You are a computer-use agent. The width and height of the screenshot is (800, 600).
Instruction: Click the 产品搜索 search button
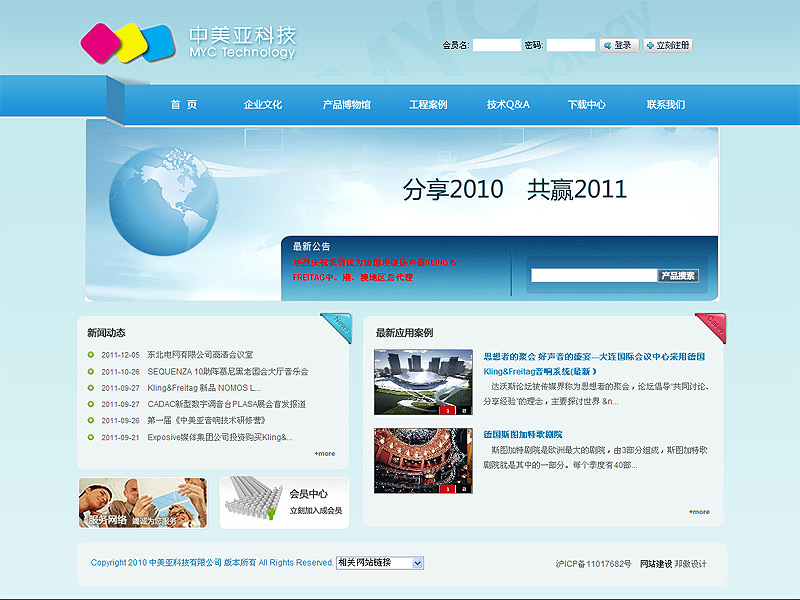coord(678,276)
